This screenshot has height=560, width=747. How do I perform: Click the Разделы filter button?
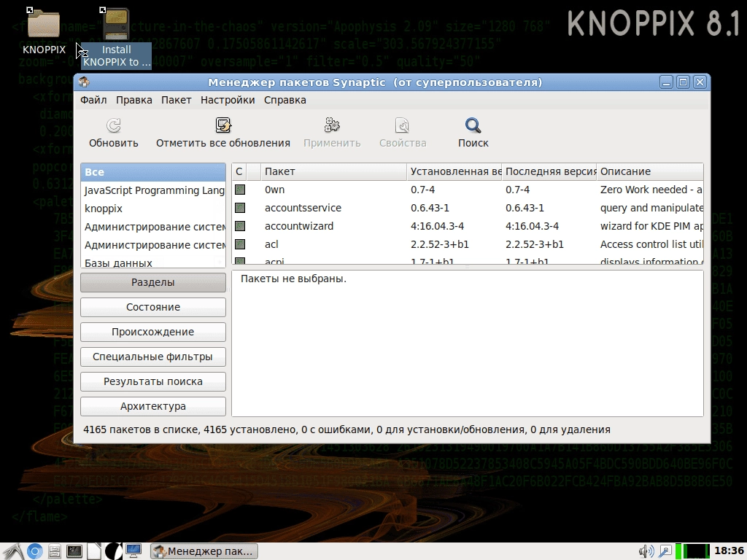tap(153, 282)
